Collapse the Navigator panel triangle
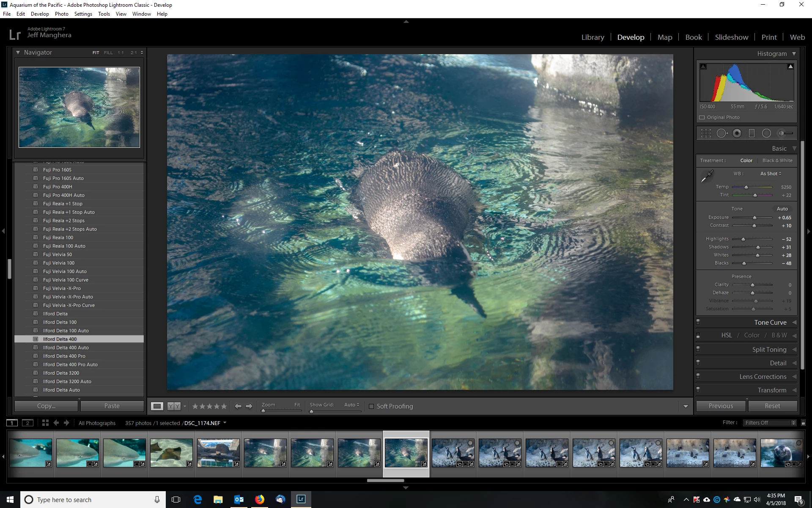The height and width of the screenshot is (508, 812). coord(18,52)
